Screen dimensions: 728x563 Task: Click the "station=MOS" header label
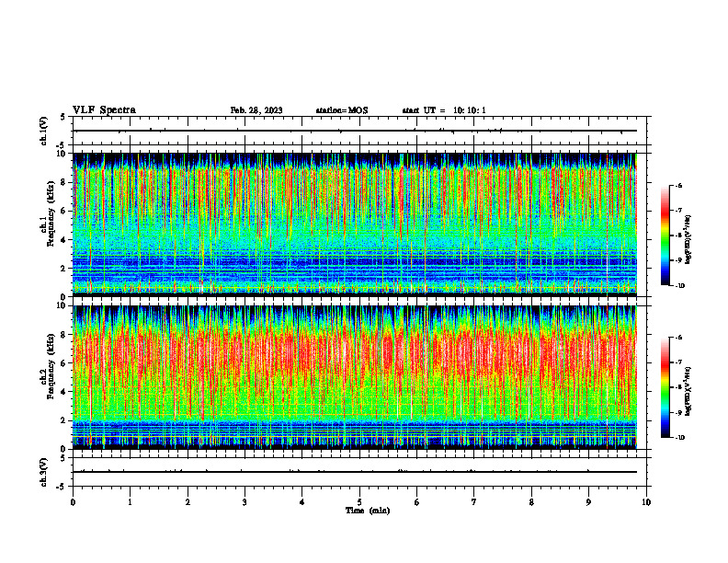[342, 110]
